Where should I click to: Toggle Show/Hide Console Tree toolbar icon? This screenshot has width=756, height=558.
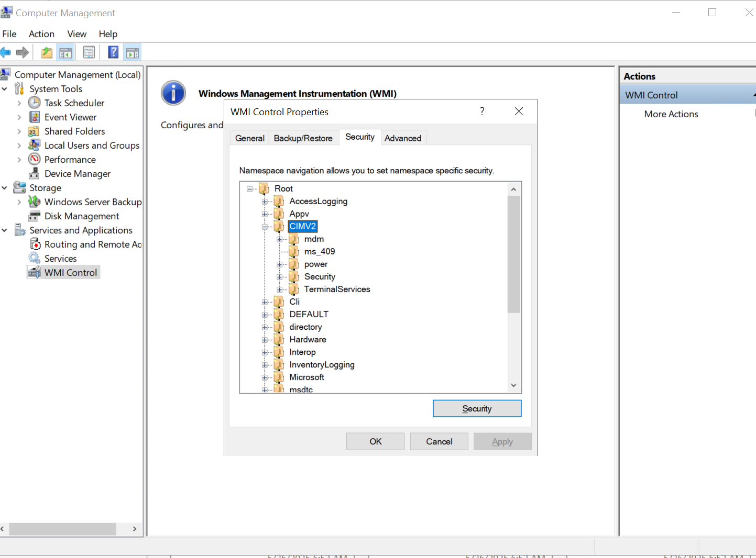pyautogui.click(x=65, y=52)
